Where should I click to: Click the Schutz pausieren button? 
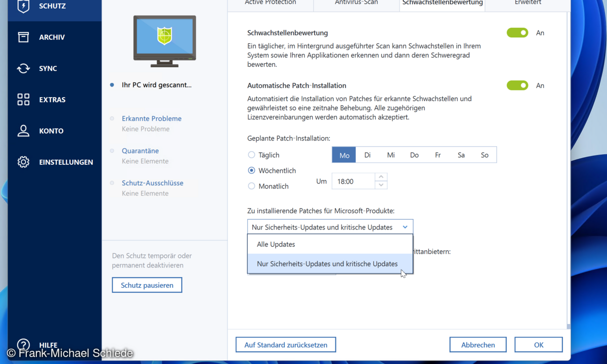click(147, 285)
